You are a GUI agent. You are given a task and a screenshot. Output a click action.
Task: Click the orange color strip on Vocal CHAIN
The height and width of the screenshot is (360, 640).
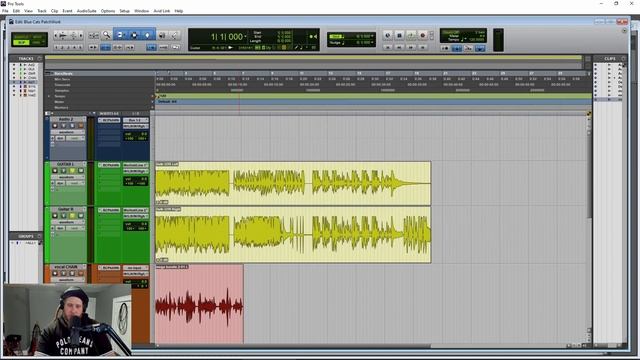click(47, 274)
